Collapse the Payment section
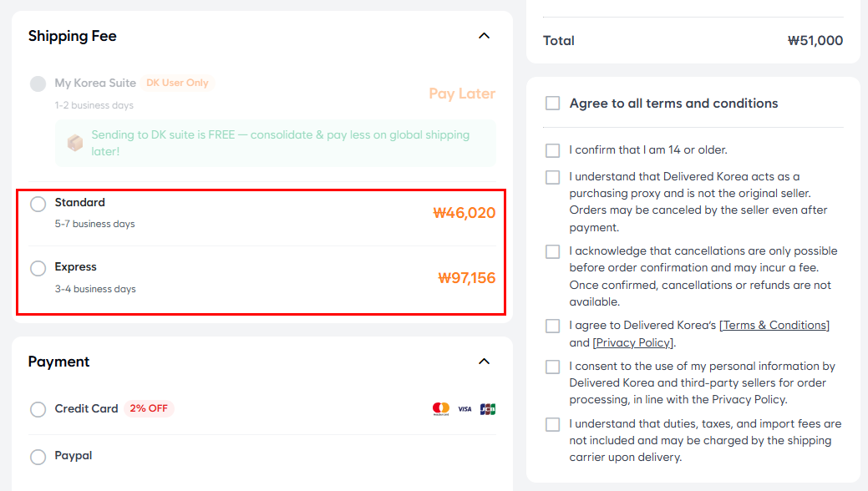The image size is (868, 491). [x=484, y=362]
